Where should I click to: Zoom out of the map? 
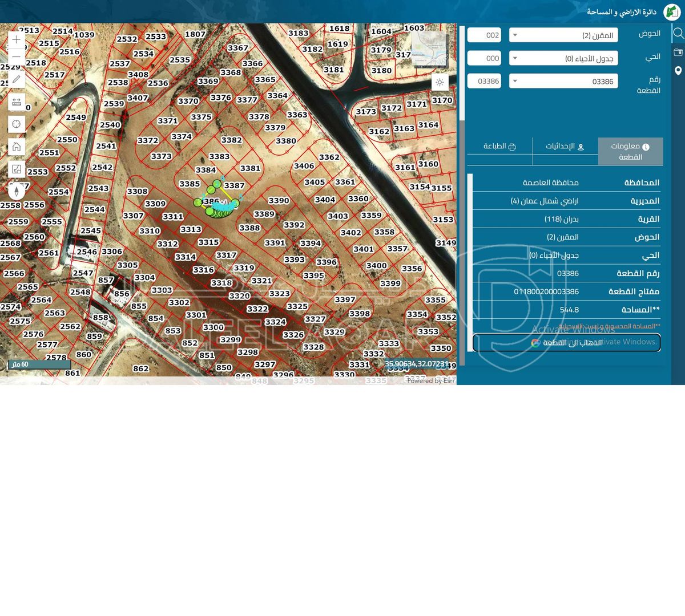[16, 56]
